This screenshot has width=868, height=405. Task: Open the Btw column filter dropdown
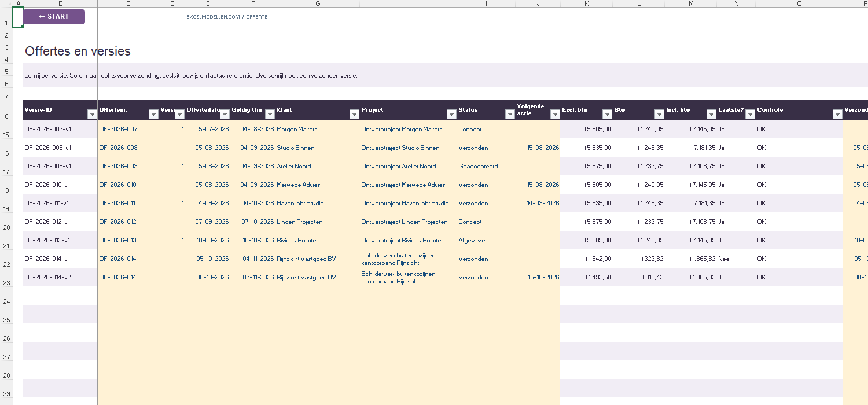pyautogui.click(x=659, y=115)
